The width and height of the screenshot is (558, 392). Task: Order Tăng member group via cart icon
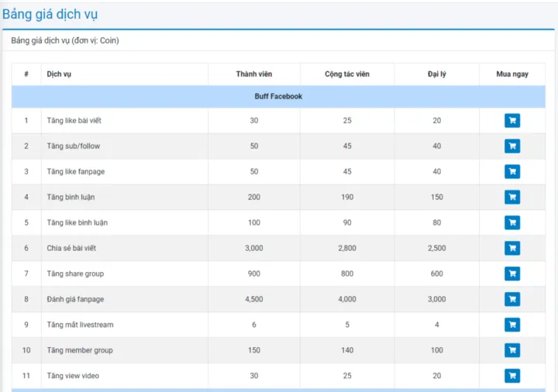(511, 350)
